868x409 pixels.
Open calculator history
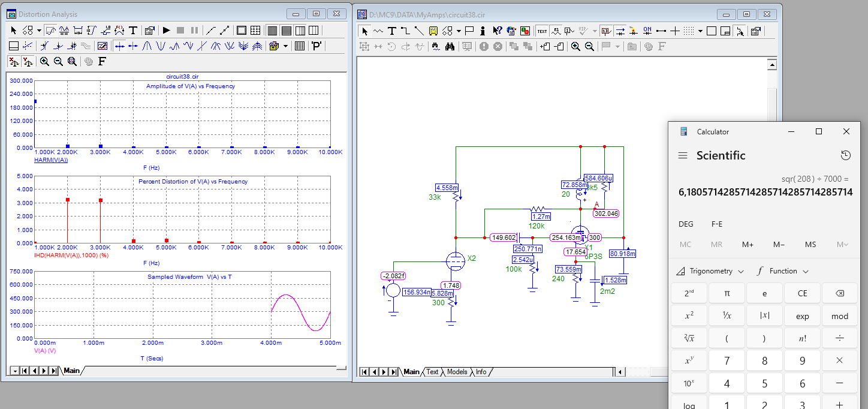(845, 155)
